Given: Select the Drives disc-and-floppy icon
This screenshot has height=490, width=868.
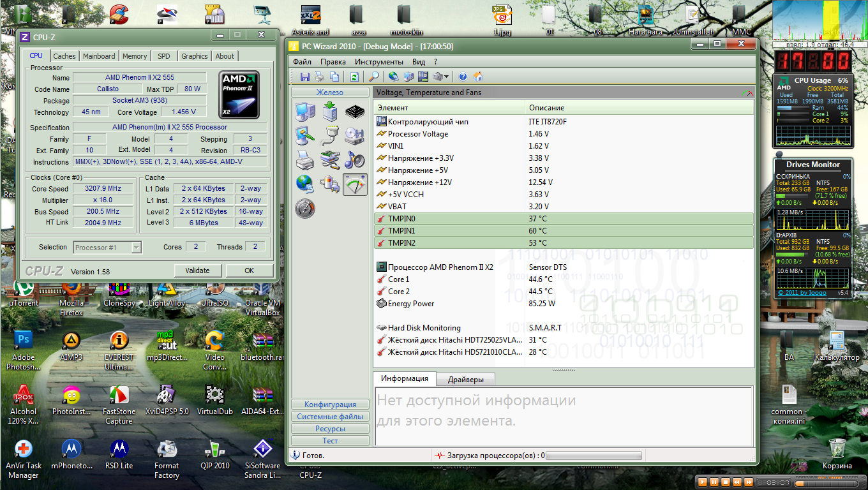Looking at the screenshot, I should 355,136.
